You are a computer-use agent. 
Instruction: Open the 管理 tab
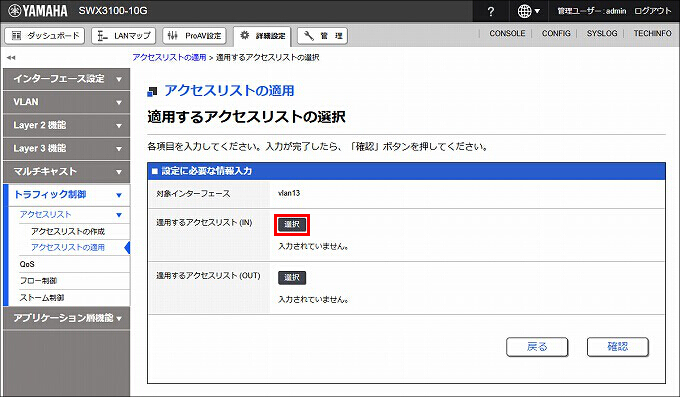point(322,36)
